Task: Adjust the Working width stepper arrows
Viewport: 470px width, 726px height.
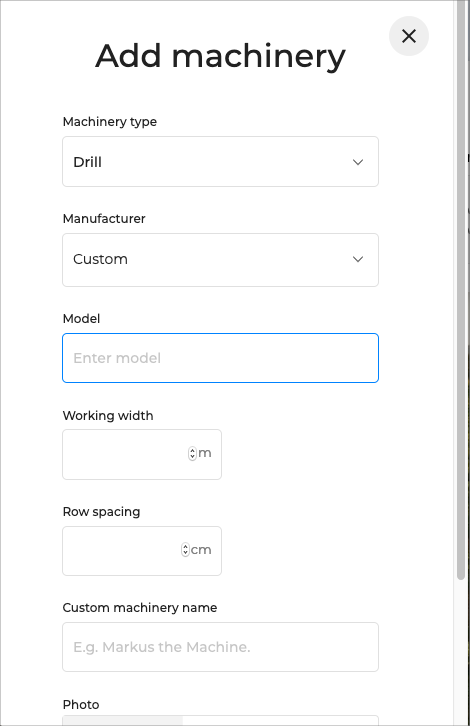Action: pyautogui.click(x=192, y=453)
